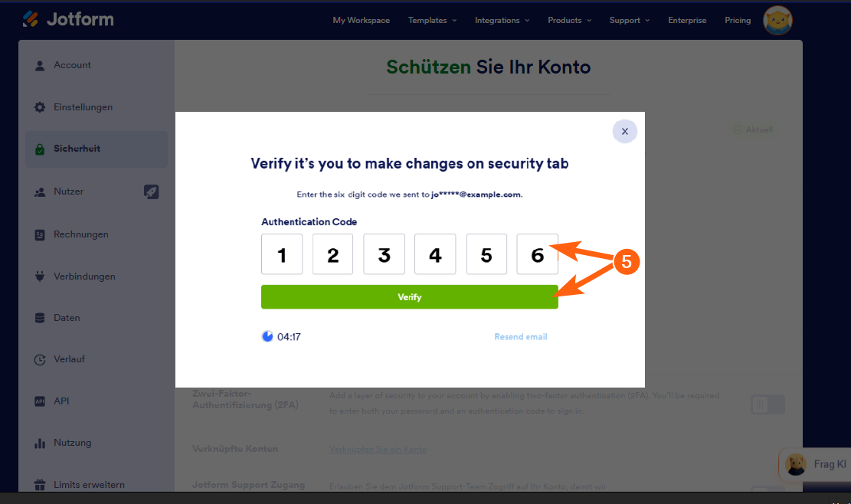Click the Einstellungen gear icon
The height and width of the screenshot is (504, 851).
pyautogui.click(x=40, y=107)
